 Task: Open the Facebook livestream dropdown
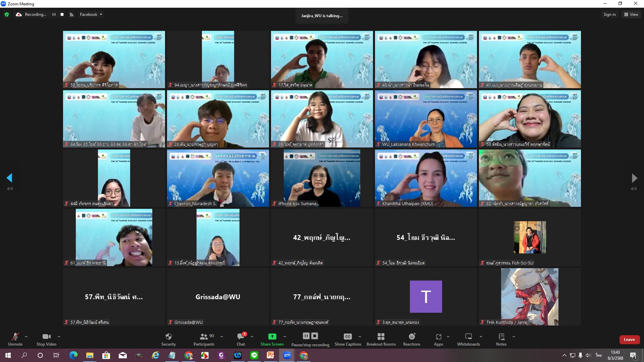(91, 14)
